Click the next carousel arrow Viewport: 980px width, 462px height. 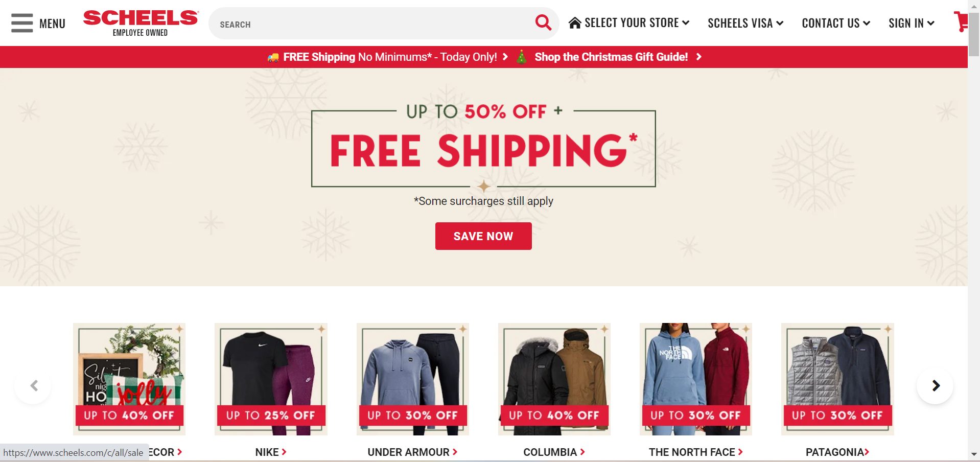(935, 386)
